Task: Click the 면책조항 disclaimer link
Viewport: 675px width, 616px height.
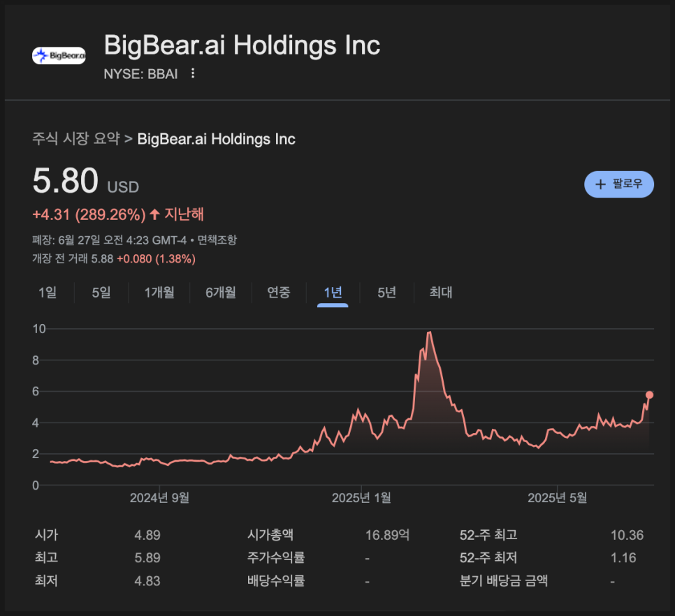Action: coord(217,240)
